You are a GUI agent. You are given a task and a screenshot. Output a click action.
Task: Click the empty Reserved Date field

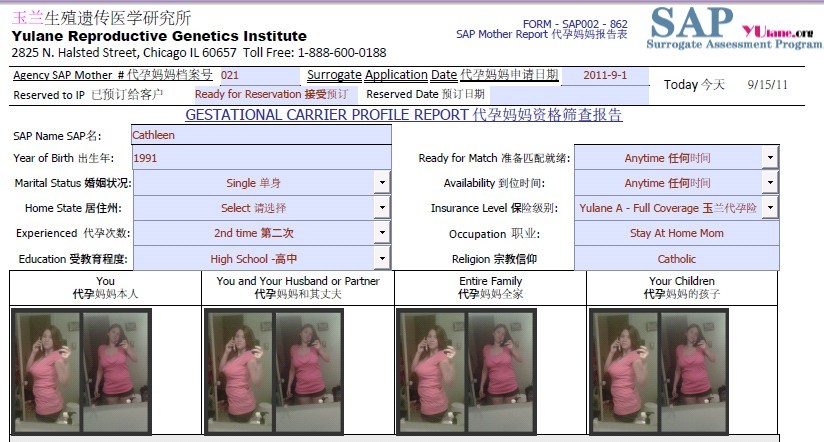pyautogui.click(x=569, y=95)
